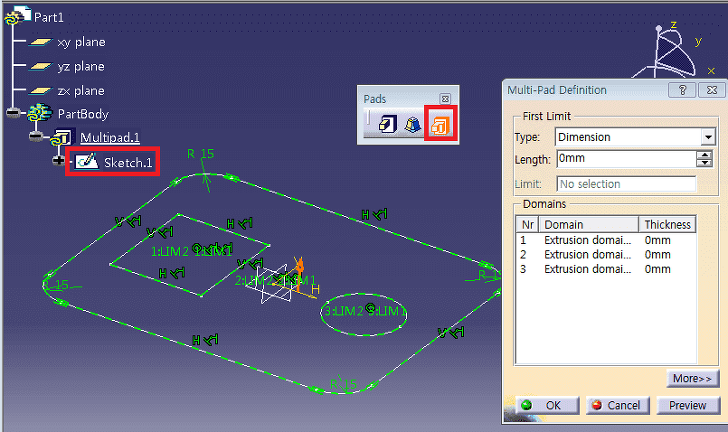Click the Length input field
Viewport: 728px width, 432px height.
(626, 159)
